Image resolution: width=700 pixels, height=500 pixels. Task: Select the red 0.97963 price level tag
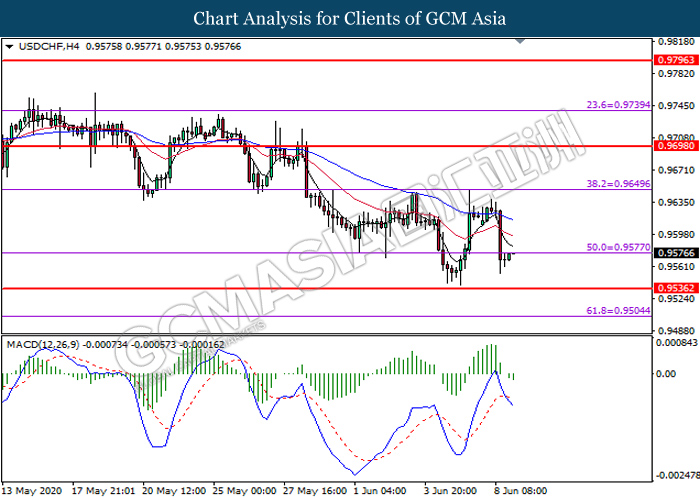[x=676, y=60]
